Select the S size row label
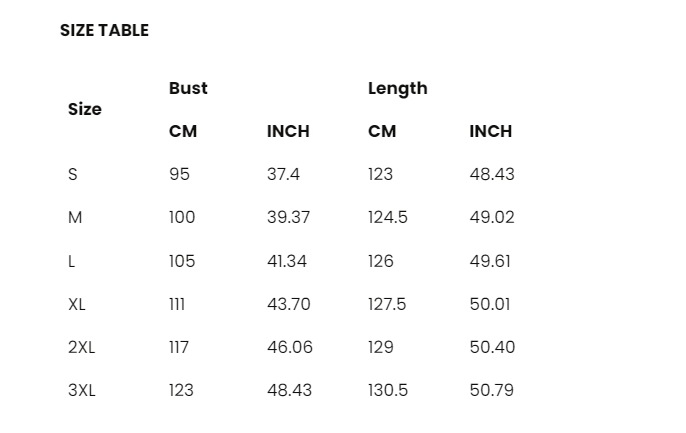 [x=73, y=175]
